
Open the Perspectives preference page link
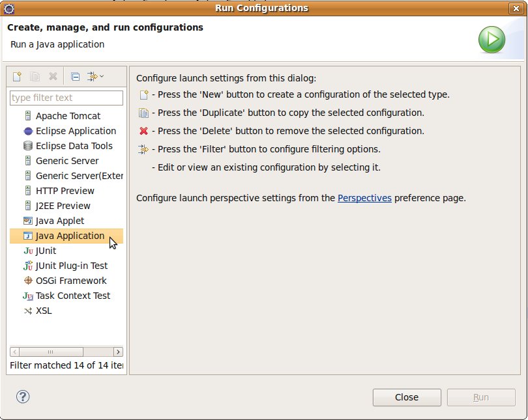pos(364,198)
